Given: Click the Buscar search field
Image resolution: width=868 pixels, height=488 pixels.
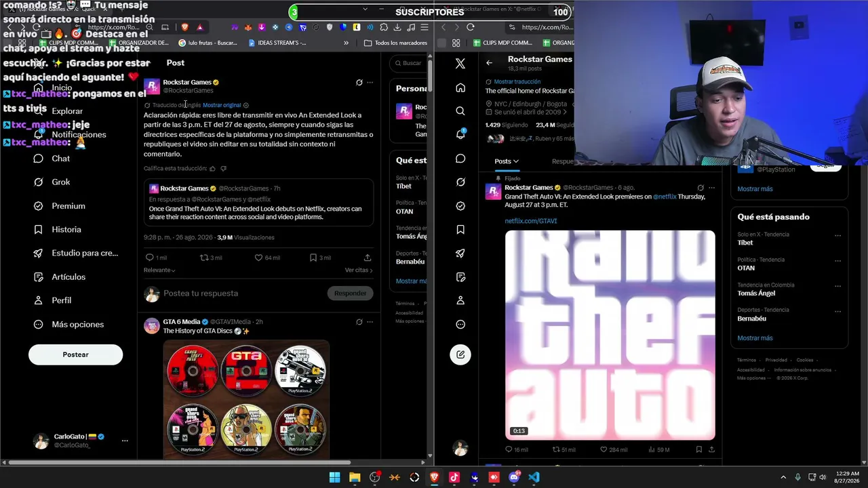Looking at the screenshot, I should click(410, 63).
